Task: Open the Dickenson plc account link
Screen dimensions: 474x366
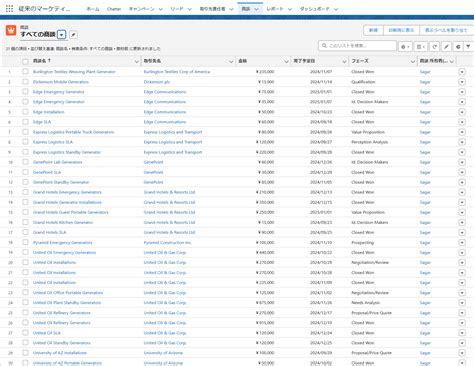Action: point(157,82)
